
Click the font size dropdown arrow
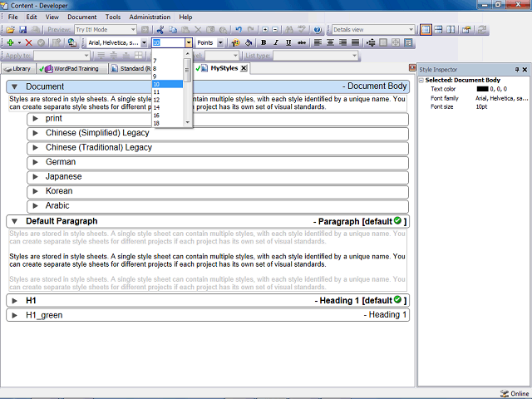[189, 42]
